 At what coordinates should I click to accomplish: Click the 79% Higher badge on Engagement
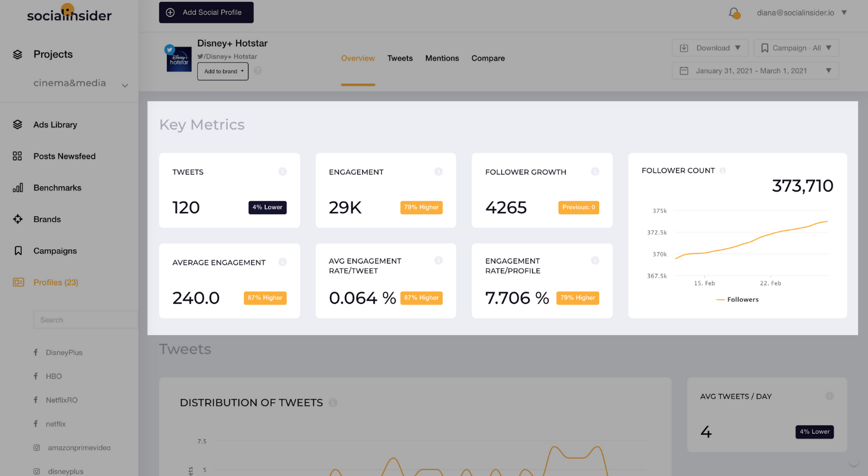coord(422,207)
